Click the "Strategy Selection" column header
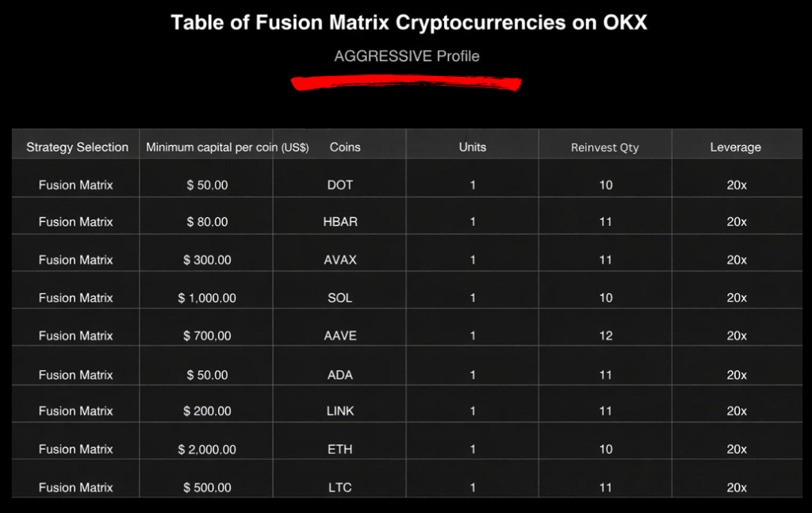The image size is (812, 513). coord(77,147)
